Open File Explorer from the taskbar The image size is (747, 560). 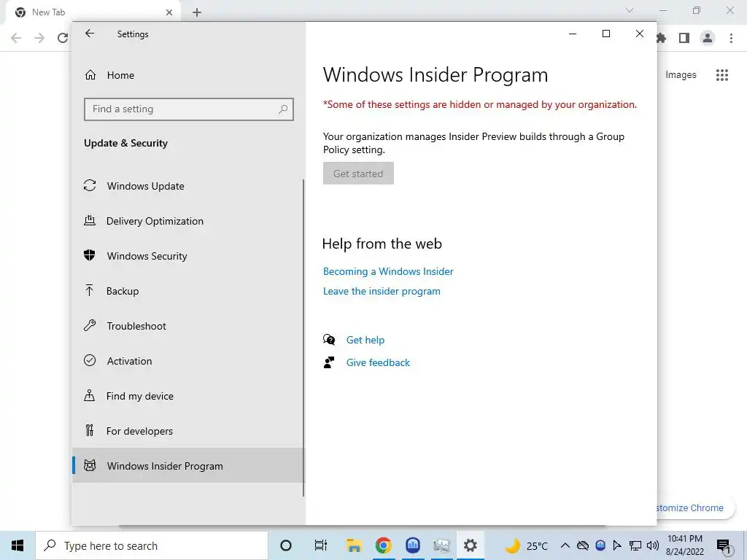[x=354, y=545]
